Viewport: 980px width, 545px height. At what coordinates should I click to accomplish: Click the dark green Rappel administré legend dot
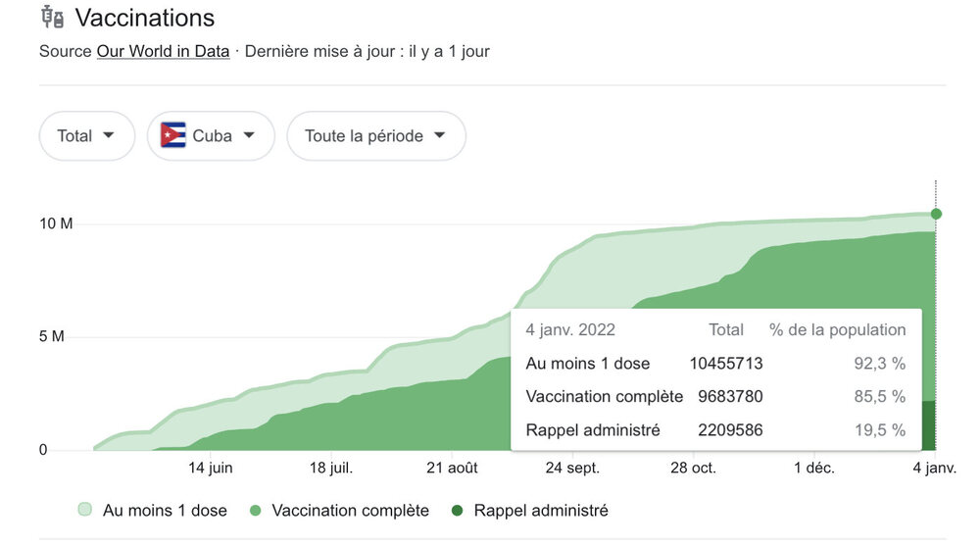458,511
